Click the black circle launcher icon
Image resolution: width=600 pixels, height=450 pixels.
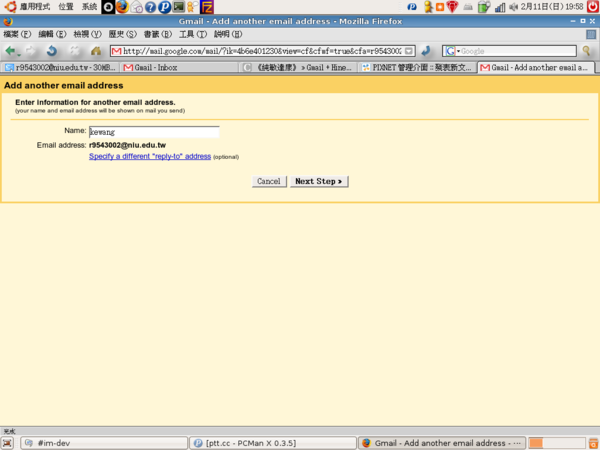click(x=108, y=7)
